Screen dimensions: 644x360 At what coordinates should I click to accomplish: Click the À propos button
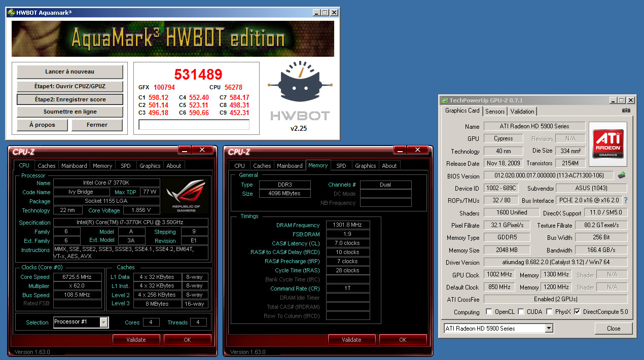(42, 125)
